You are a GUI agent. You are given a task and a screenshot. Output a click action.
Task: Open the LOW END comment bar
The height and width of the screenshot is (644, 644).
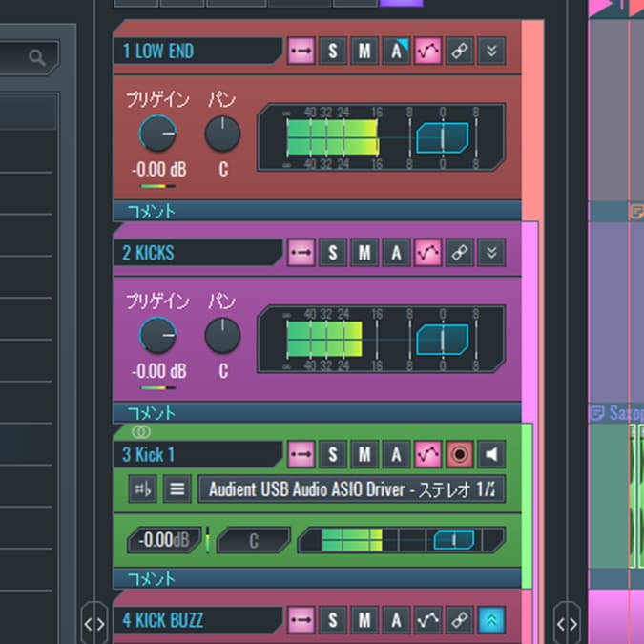[x=317, y=211]
